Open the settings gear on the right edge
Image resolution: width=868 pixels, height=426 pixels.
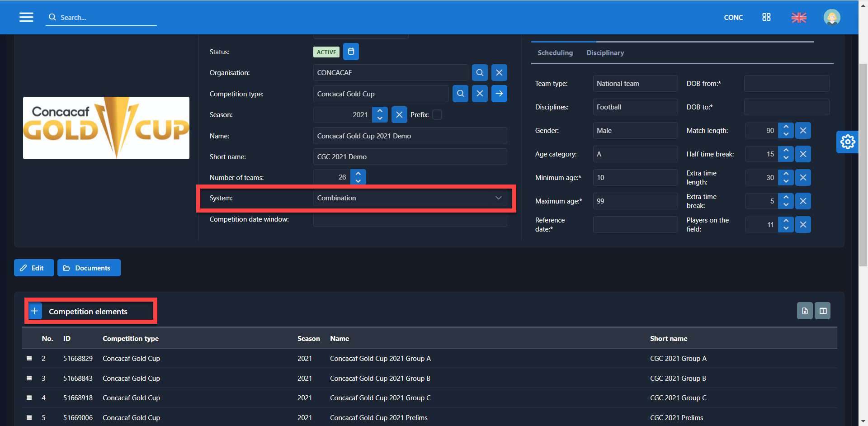pos(847,142)
